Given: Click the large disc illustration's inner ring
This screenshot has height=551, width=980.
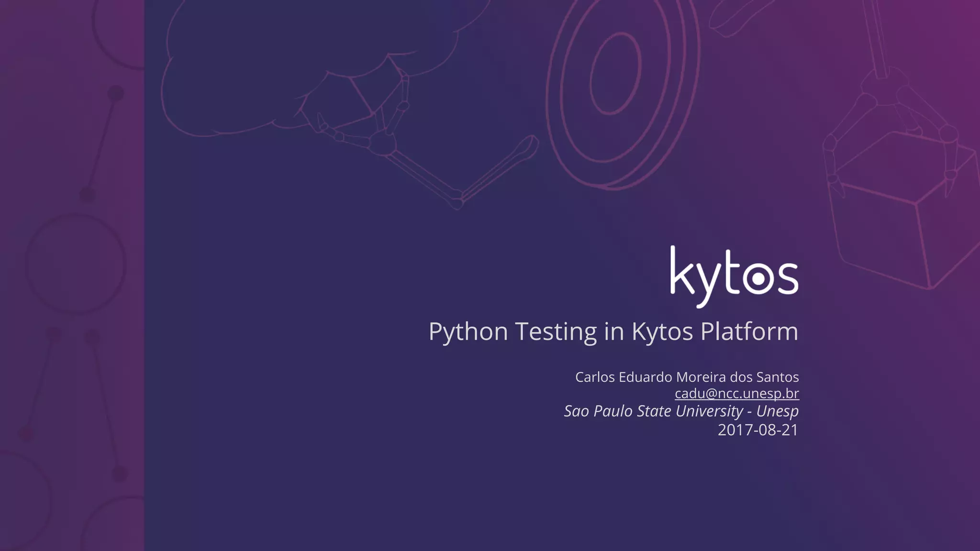Looking at the screenshot, I should (x=615, y=74).
